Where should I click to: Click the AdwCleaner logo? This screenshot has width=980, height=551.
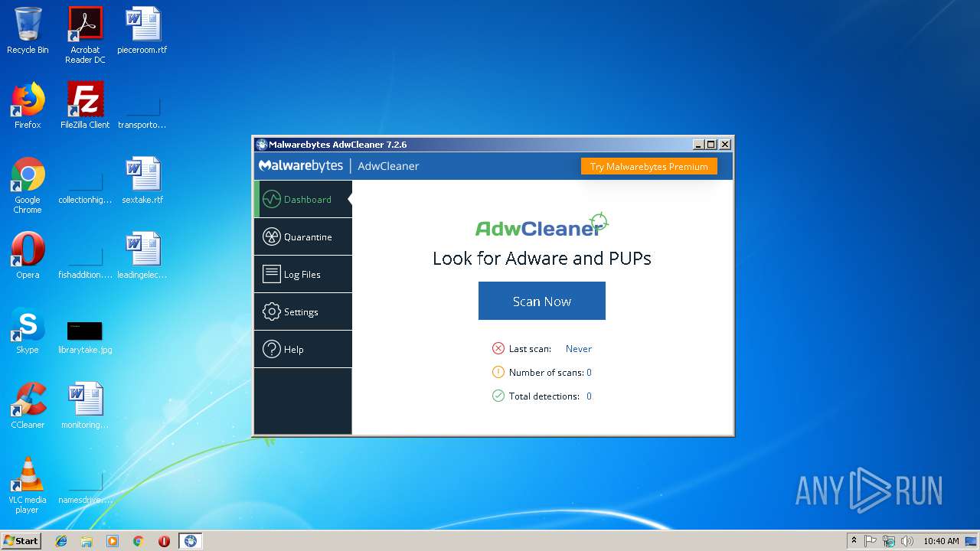[542, 226]
